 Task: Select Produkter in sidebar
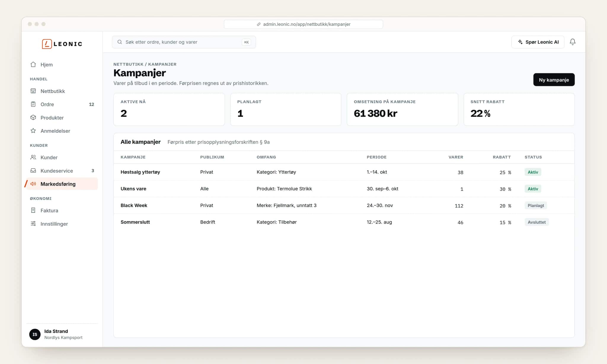point(62,118)
